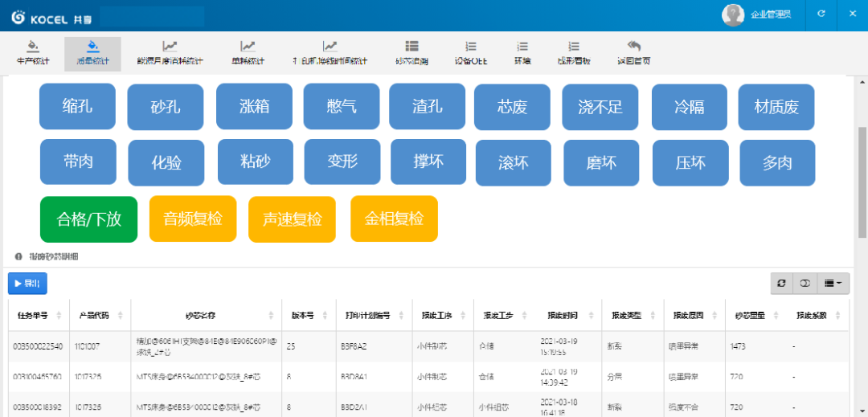Sort by 打印计划编号 column arrows

point(401,316)
